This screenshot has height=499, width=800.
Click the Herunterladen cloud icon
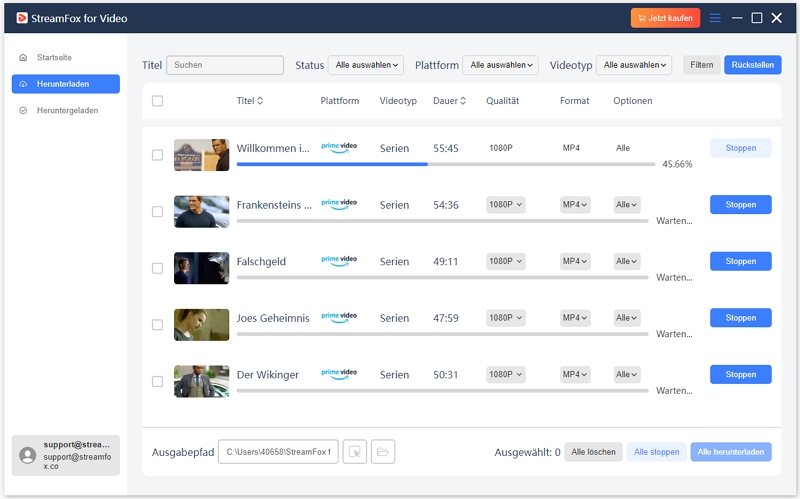[23, 84]
